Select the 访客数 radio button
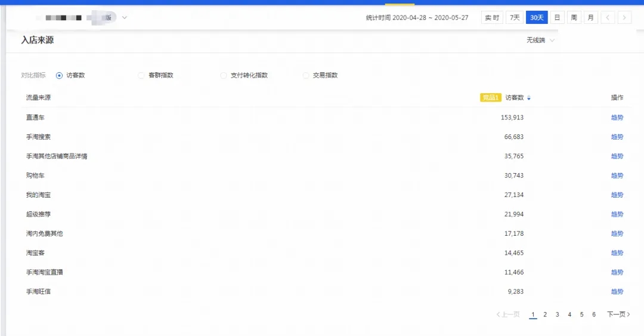Viewport: 644px width, 336px height. [59, 76]
